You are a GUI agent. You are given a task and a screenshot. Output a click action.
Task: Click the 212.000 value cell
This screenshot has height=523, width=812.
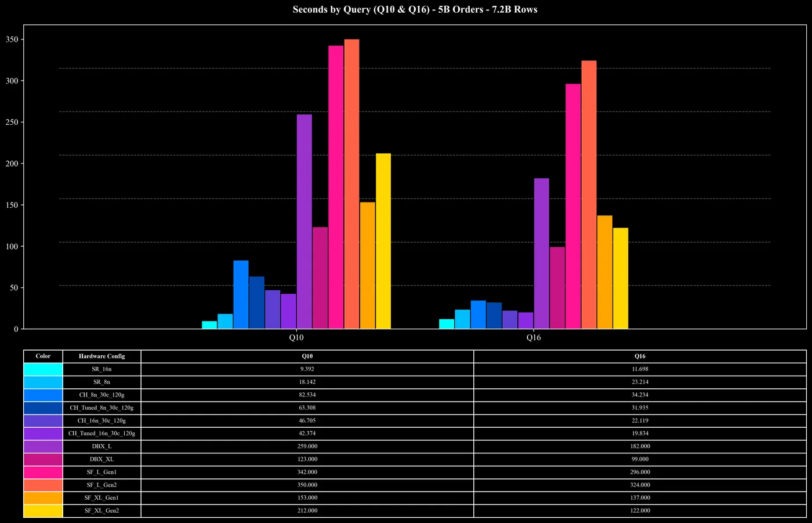pyautogui.click(x=307, y=511)
